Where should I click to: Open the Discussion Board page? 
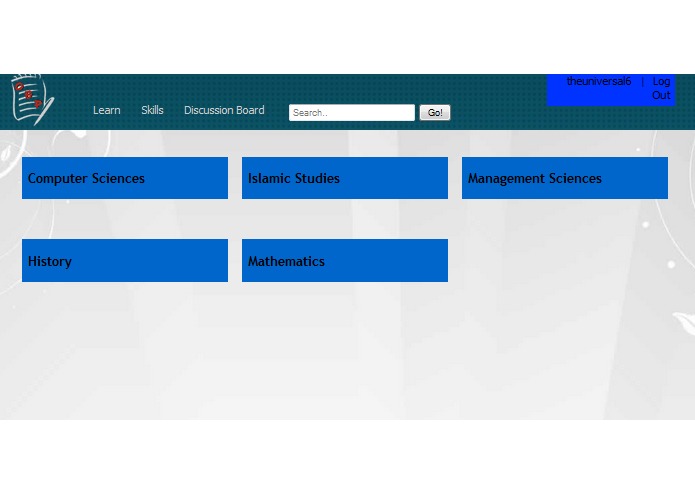click(224, 110)
